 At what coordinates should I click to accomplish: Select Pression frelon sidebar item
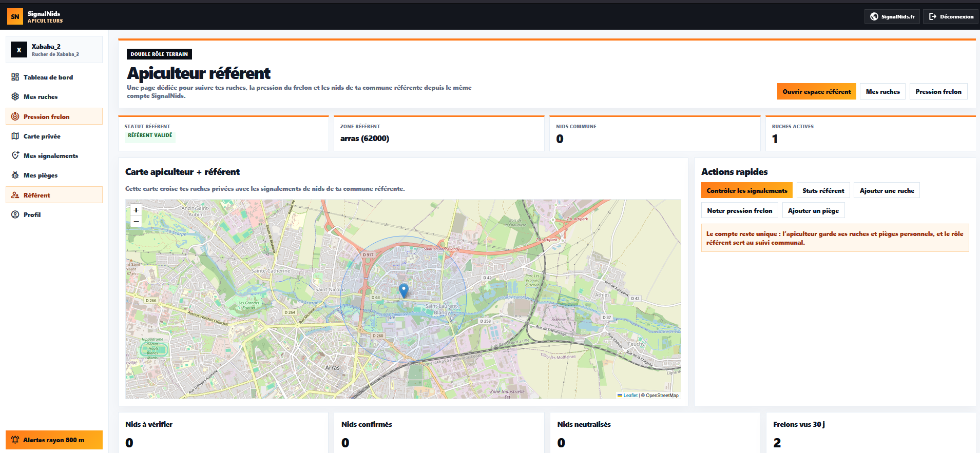click(54, 116)
